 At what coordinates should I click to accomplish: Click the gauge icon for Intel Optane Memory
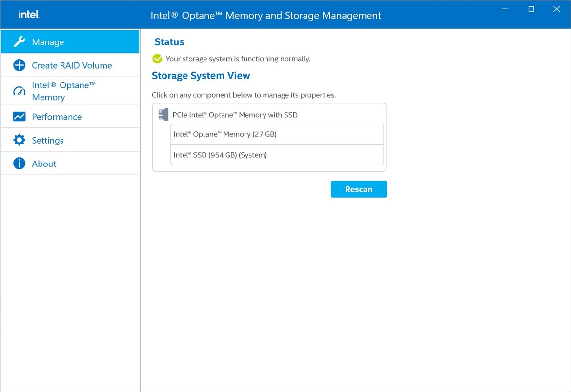pos(20,91)
